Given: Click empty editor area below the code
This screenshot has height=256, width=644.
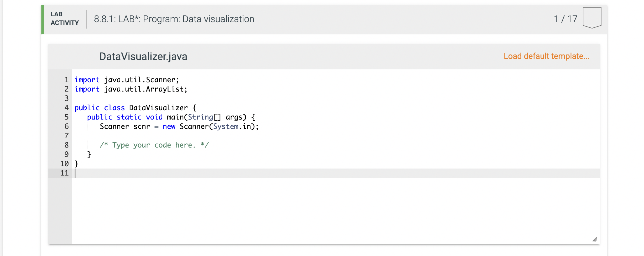Looking at the screenshot, I should point(336,211).
